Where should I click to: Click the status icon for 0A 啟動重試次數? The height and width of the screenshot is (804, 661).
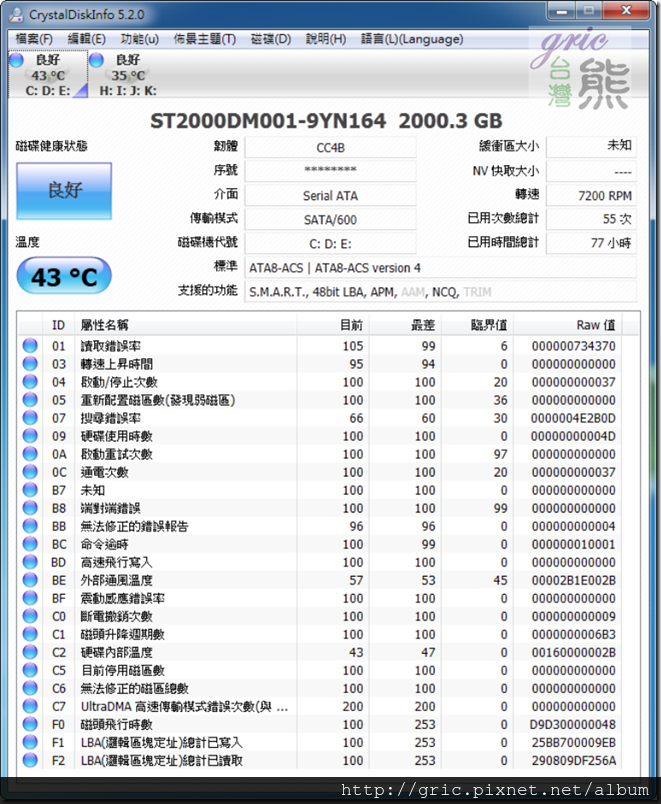pyautogui.click(x=30, y=454)
